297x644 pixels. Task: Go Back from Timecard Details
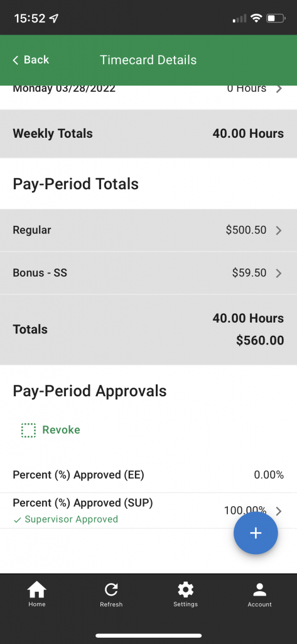[31, 60]
